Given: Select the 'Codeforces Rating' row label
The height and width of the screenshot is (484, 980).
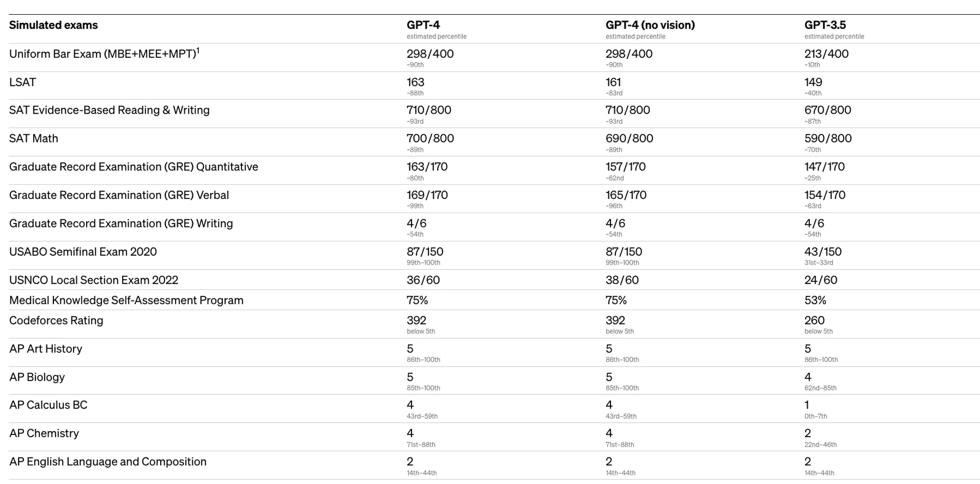Looking at the screenshot, I should [56, 320].
